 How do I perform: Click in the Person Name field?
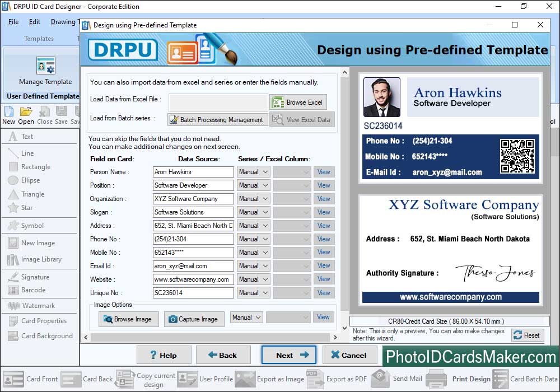pyautogui.click(x=193, y=172)
